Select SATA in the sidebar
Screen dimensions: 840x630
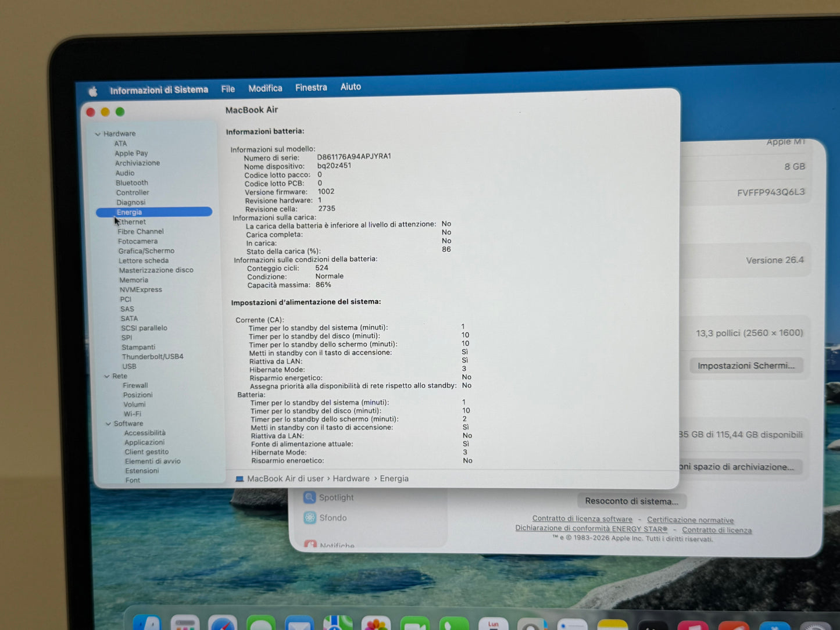(x=129, y=318)
